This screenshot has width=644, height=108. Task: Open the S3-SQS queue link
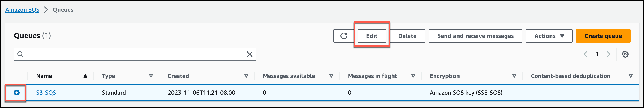pyautogui.click(x=46, y=93)
